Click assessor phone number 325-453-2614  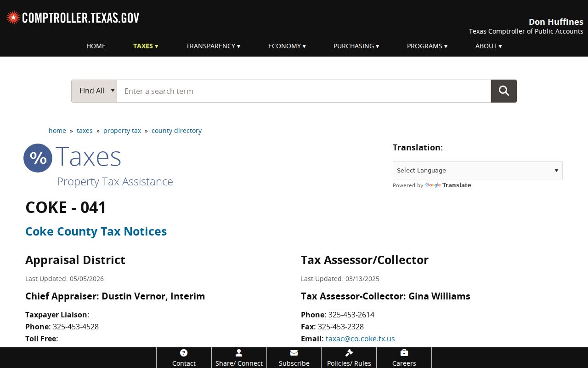[x=351, y=315]
